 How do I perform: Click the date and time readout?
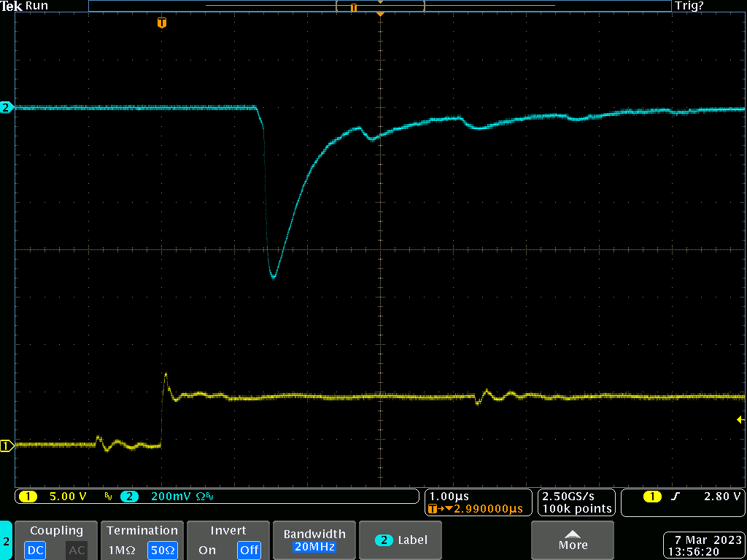[703, 546]
